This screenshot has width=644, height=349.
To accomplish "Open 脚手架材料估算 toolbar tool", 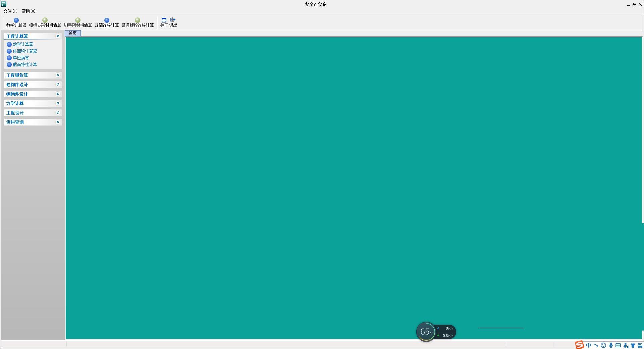I will (x=78, y=22).
